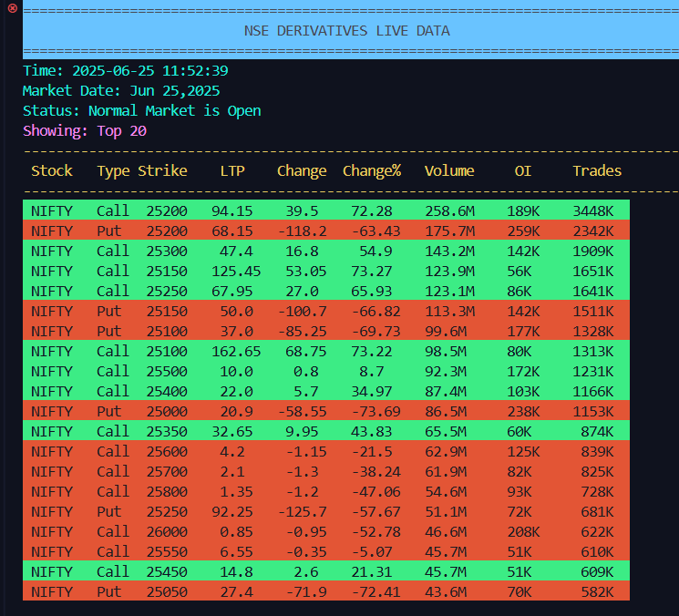Click the 'Market Date: Jun 25,2025' line
Screen dimensions: 679x616
pyautogui.click(x=121, y=91)
